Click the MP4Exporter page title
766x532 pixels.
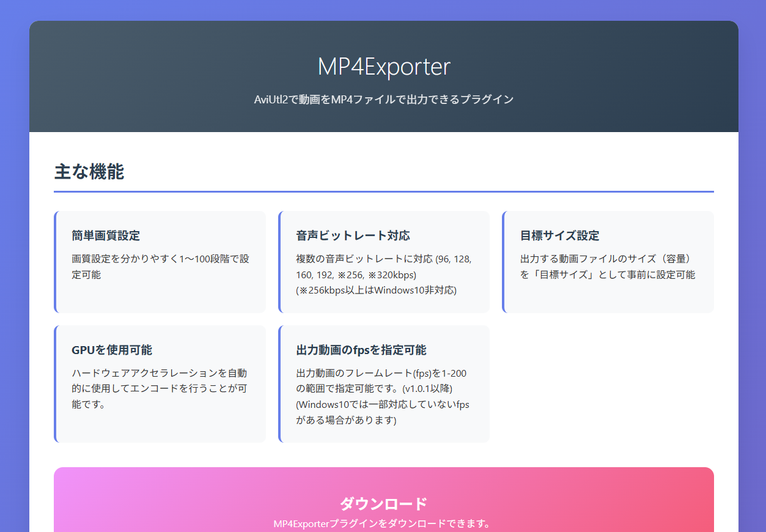383,67
